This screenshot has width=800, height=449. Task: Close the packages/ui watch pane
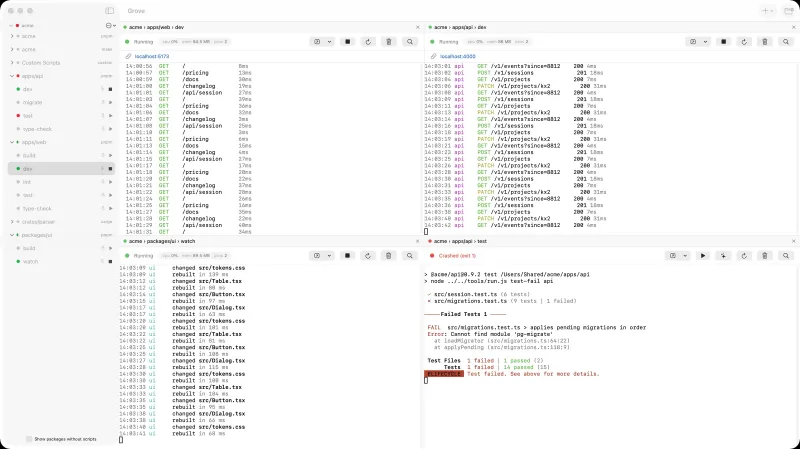coord(418,241)
